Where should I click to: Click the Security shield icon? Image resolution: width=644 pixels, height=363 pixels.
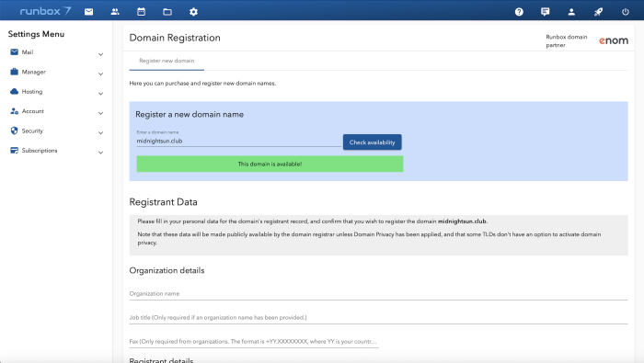[15, 130]
